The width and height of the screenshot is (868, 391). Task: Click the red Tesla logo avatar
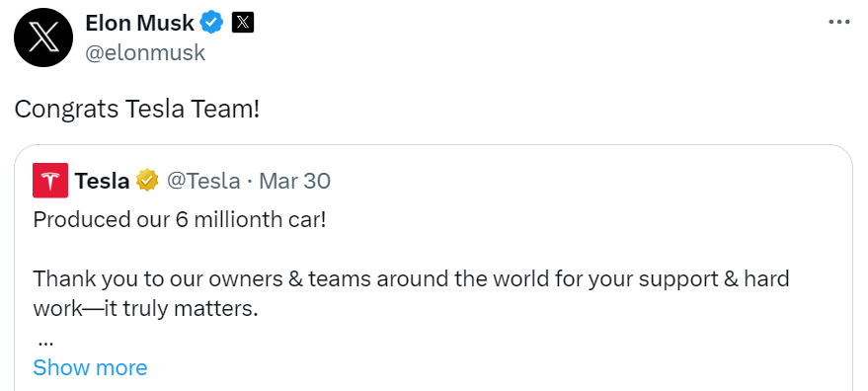tap(50, 181)
